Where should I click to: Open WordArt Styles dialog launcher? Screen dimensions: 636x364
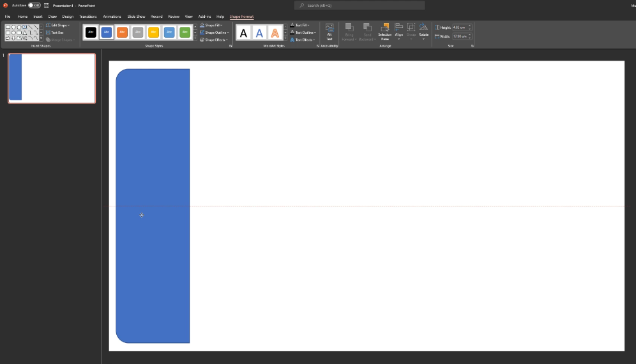pyautogui.click(x=317, y=46)
